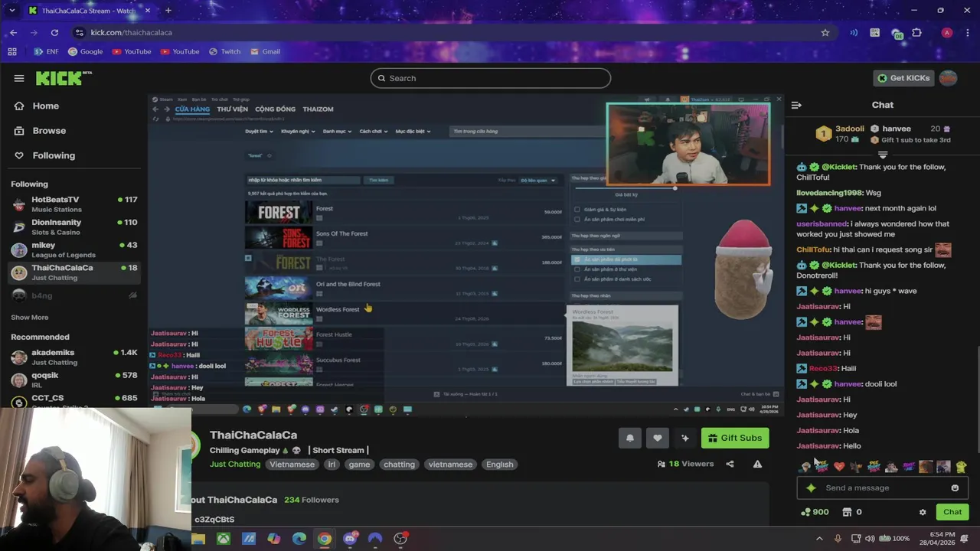Viewport: 980px width, 551px height.
Task: Show hidden system tray icons chevron
Action: click(819, 539)
